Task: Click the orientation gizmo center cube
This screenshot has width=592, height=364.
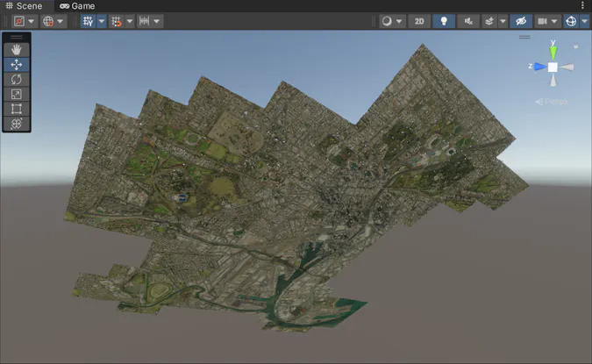Action: pyautogui.click(x=553, y=68)
